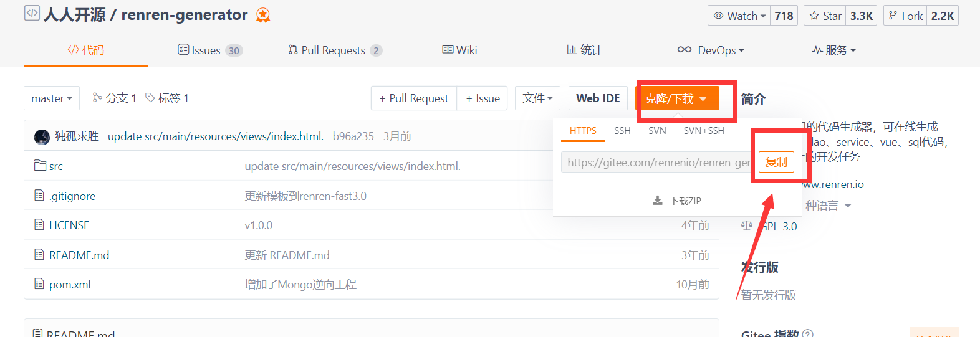Go to the Wiki tab
This screenshot has height=337, width=980.
coord(459,50)
